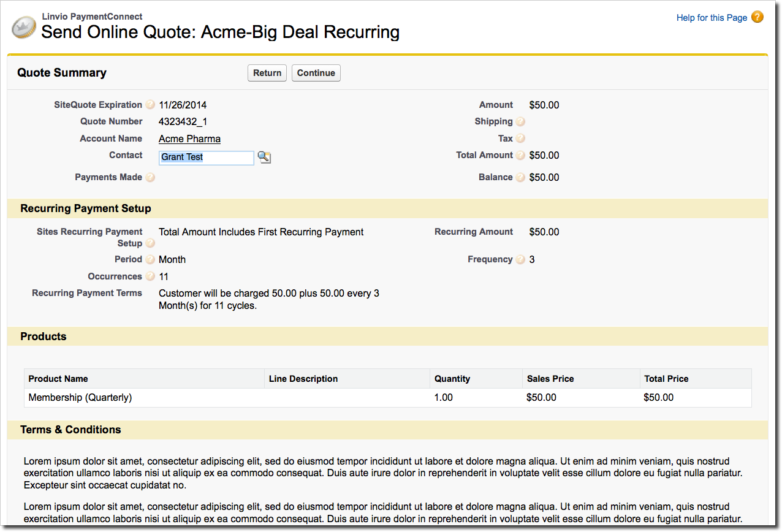Screen dimensions: 782x532
Task: Click help icon under Sites Recurring Payment Setup
Action: [x=150, y=244]
